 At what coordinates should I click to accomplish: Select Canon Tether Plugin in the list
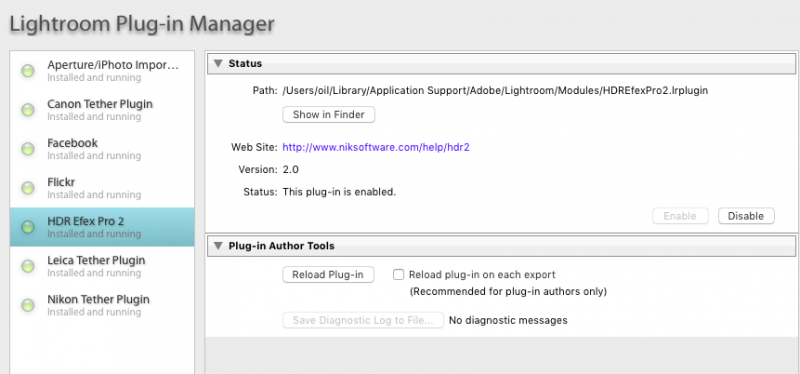[102, 110]
